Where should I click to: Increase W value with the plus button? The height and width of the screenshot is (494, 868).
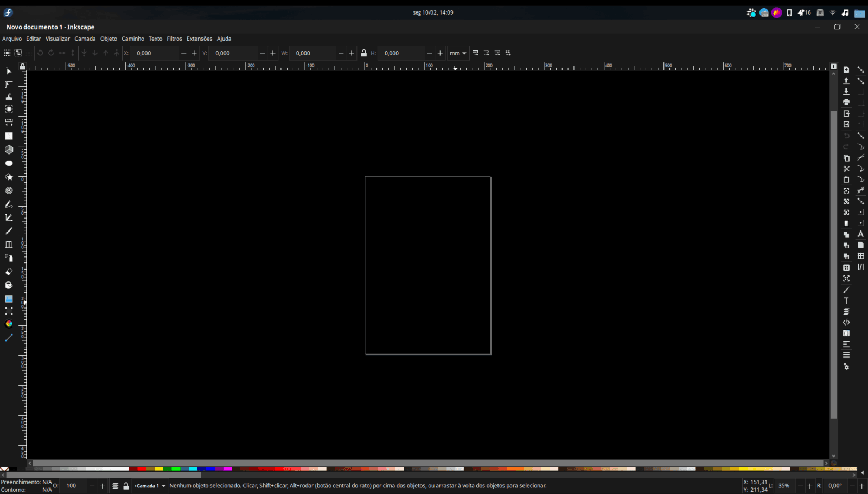(x=351, y=53)
